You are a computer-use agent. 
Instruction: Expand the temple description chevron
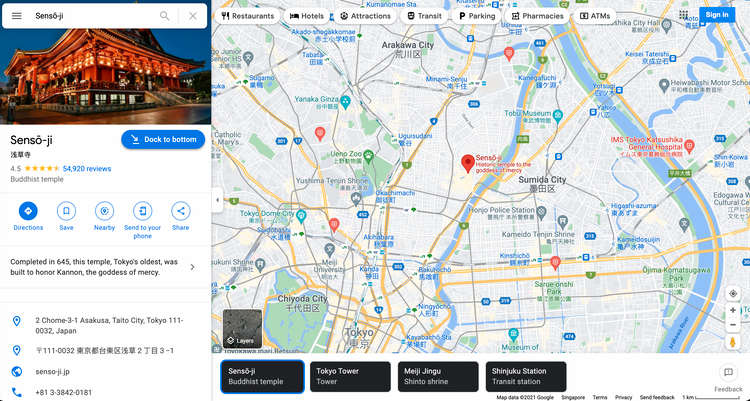tap(193, 267)
